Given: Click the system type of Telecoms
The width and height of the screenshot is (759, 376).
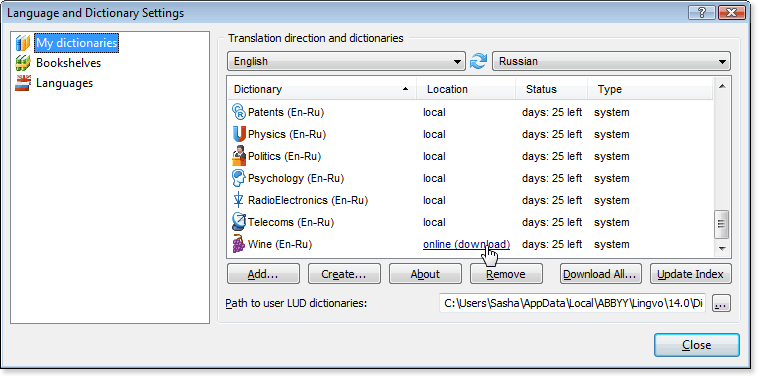Looking at the screenshot, I should pos(612,222).
